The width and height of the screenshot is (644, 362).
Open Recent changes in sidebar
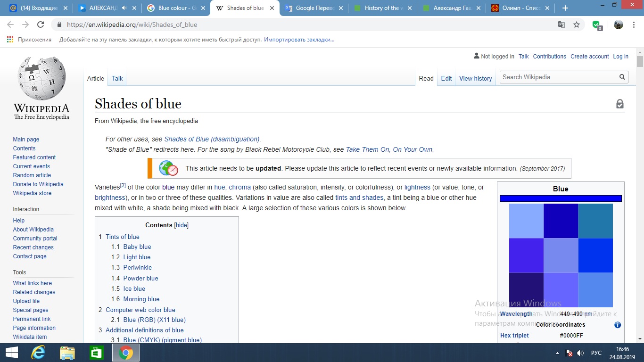33,247
